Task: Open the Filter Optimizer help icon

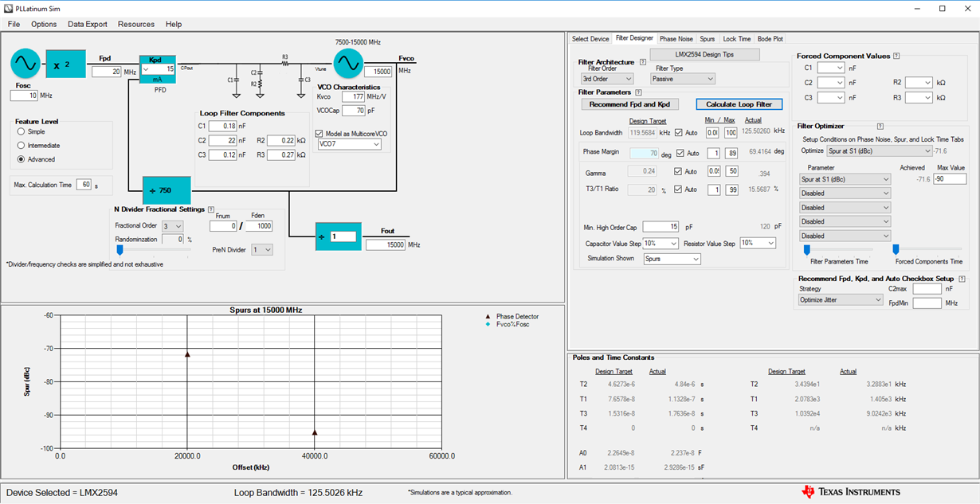Action: pos(880,126)
